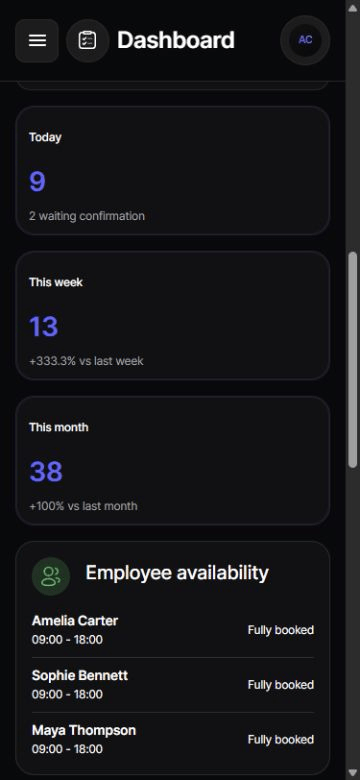Screen dimensions: 360x780
Task: Select Amelia Carter's availability row
Action: pyautogui.click(x=173, y=630)
